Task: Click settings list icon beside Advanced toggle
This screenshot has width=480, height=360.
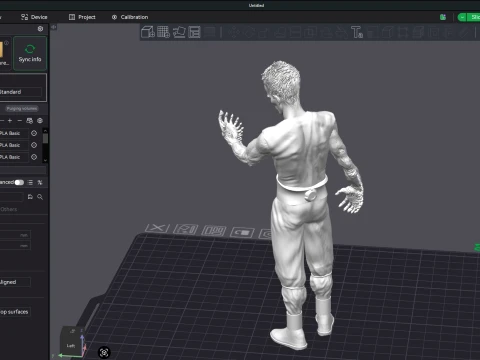Action: click(x=30, y=182)
